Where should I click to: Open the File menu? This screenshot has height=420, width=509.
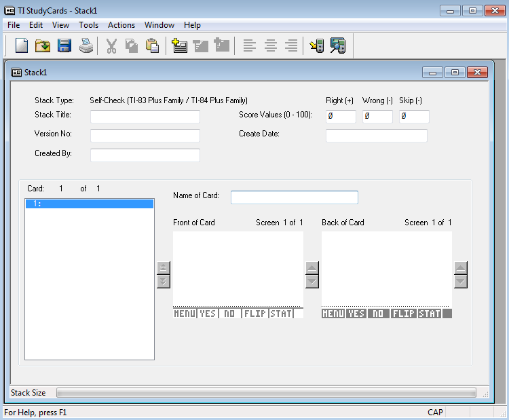point(14,25)
